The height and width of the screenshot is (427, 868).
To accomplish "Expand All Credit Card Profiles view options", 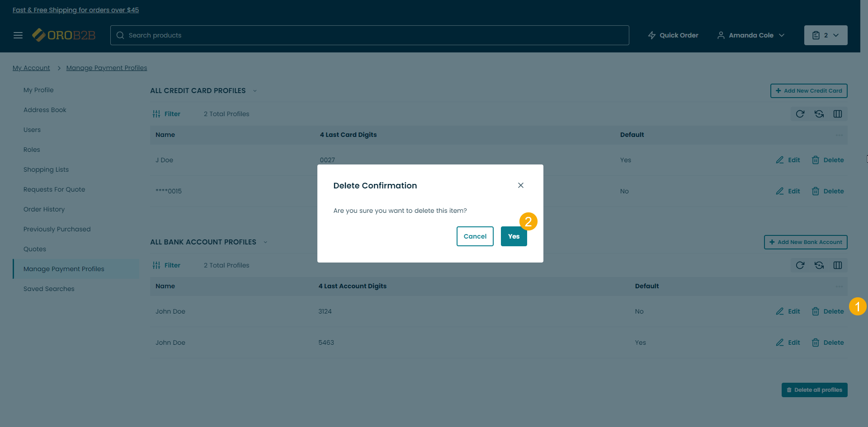I will tap(255, 91).
